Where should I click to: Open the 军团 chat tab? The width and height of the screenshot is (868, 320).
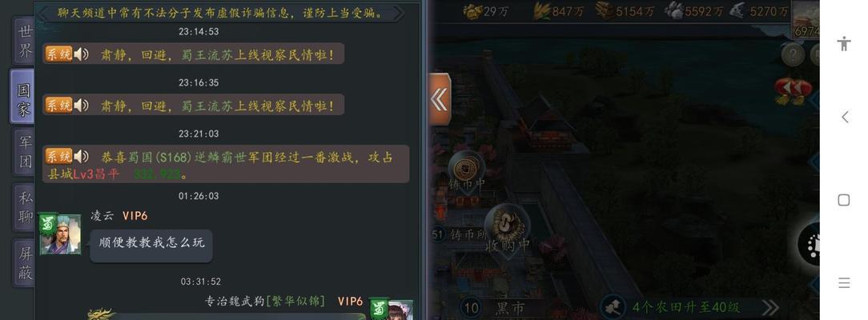[23, 150]
